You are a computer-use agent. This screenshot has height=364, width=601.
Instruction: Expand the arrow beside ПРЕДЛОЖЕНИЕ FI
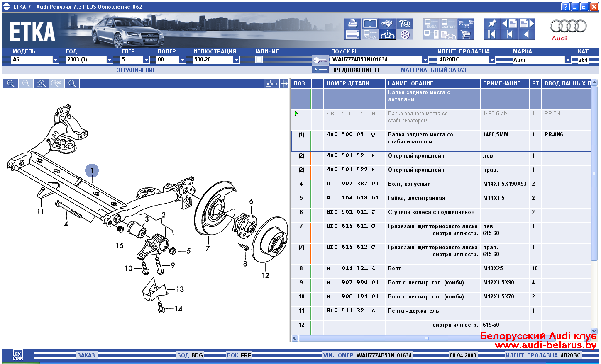pos(320,70)
